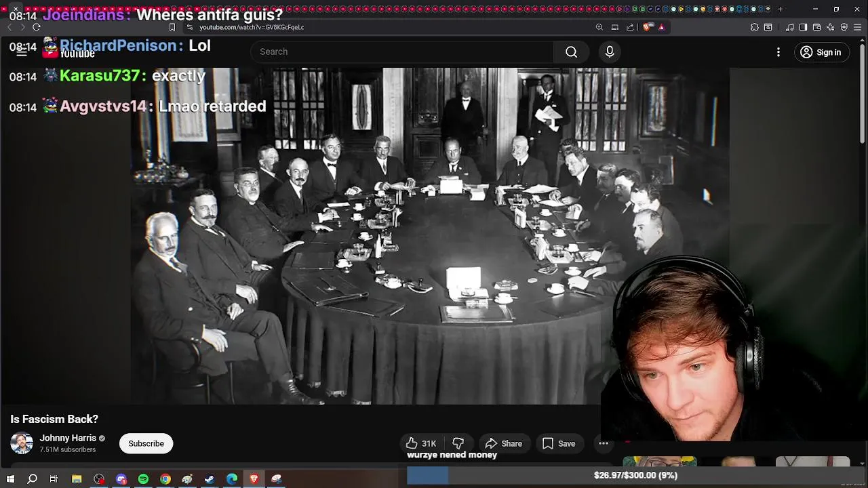Viewport: 868px width, 488px height.
Task: Click the zoom magnifier icon in the address bar
Action: [599, 27]
